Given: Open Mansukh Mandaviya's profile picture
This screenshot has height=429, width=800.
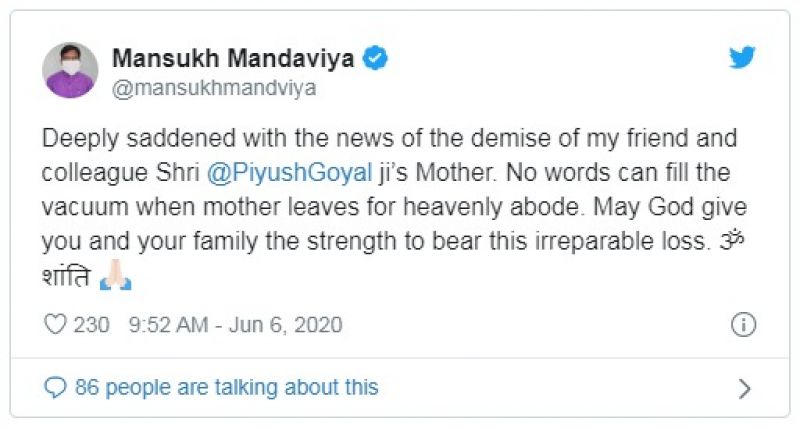Looking at the screenshot, I should pos(70,70).
